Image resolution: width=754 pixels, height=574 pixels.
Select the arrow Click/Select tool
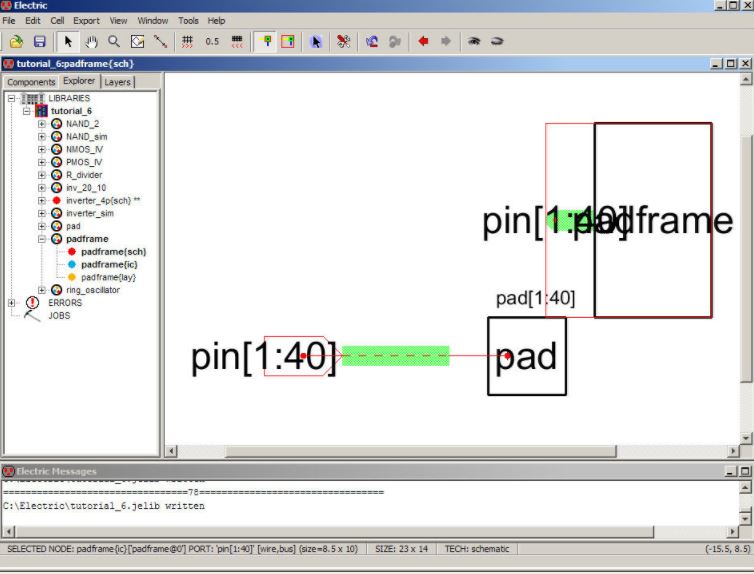pos(68,42)
